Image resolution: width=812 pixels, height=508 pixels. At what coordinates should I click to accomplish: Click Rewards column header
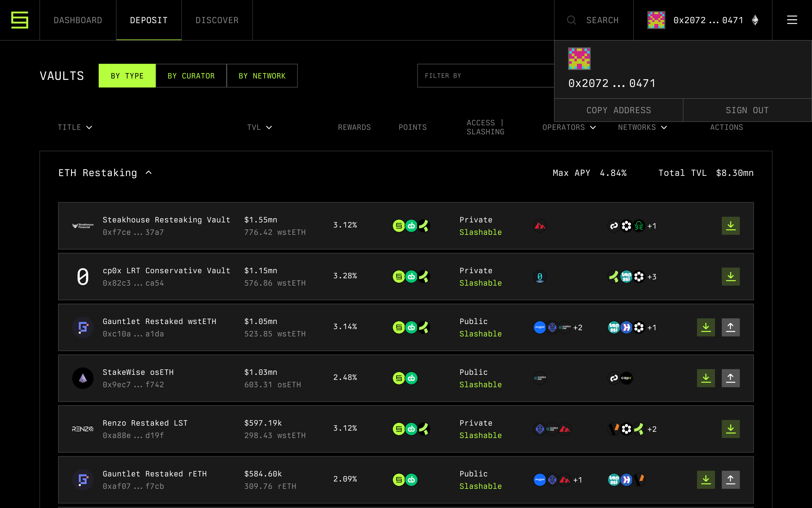click(x=354, y=127)
